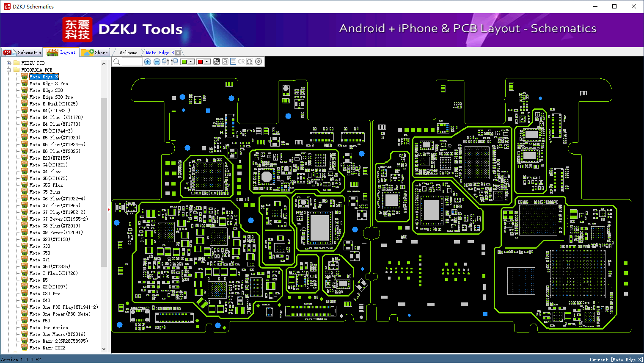Select Moto G53(XT2335) in the tree
644x363 pixels.
pos(50,266)
